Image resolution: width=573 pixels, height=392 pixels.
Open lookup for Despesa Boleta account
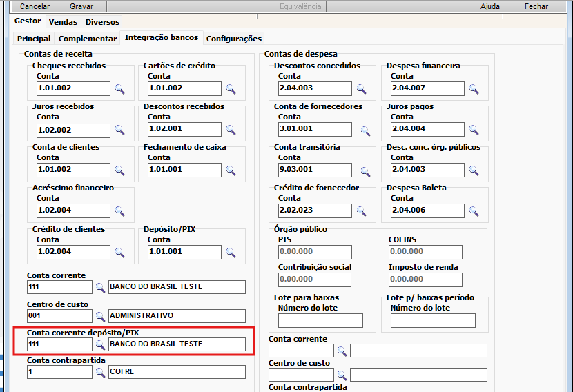474,210
